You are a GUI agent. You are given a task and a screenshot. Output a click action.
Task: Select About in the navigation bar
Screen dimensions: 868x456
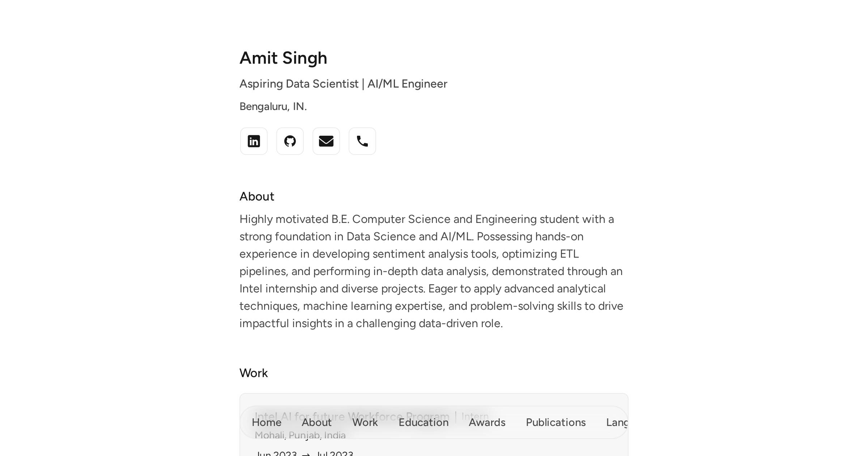(x=316, y=422)
